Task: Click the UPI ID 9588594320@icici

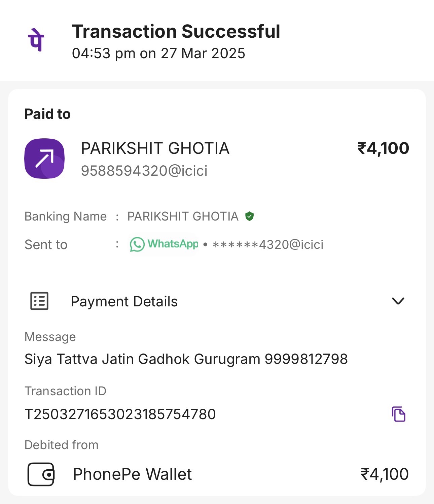Action: (144, 171)
